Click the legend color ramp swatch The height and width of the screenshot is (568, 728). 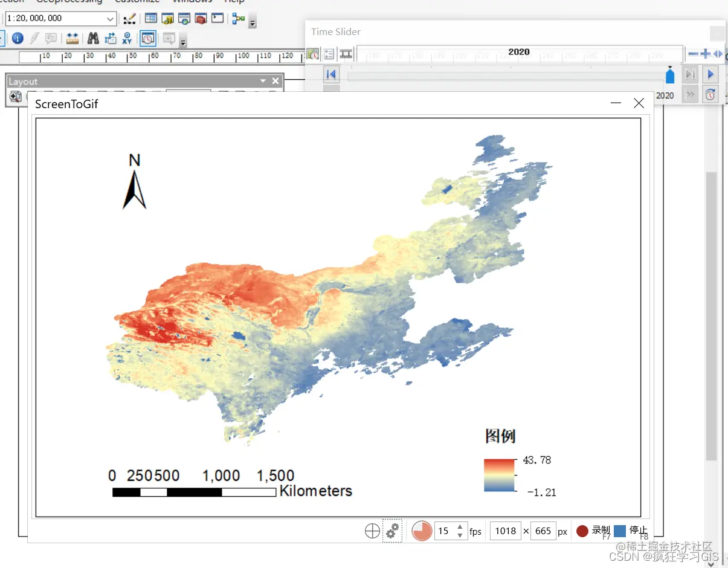499,476
